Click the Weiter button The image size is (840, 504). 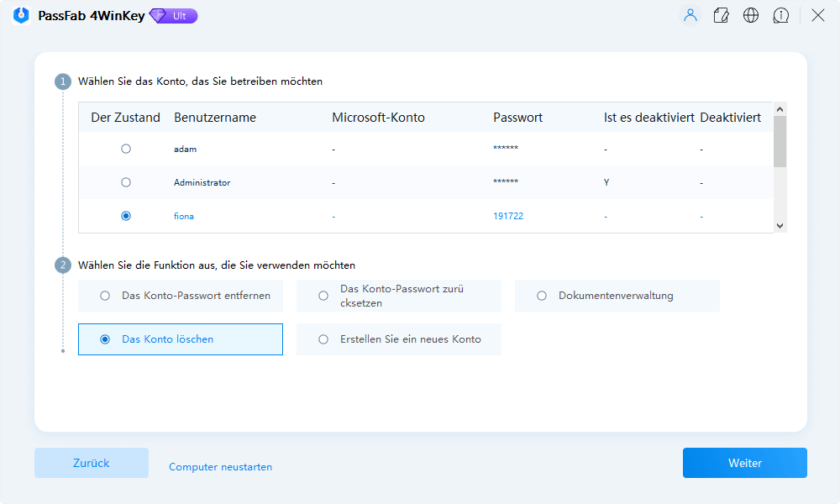(x=744, y=463)
